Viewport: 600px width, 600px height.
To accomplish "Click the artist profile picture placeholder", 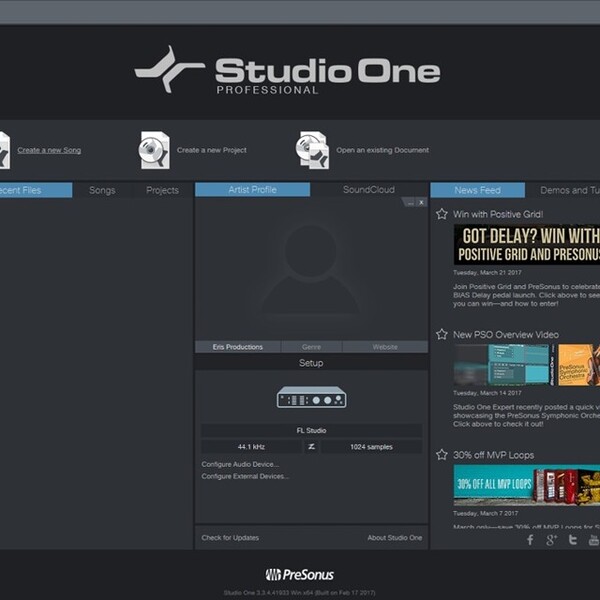I will (311, 270).
